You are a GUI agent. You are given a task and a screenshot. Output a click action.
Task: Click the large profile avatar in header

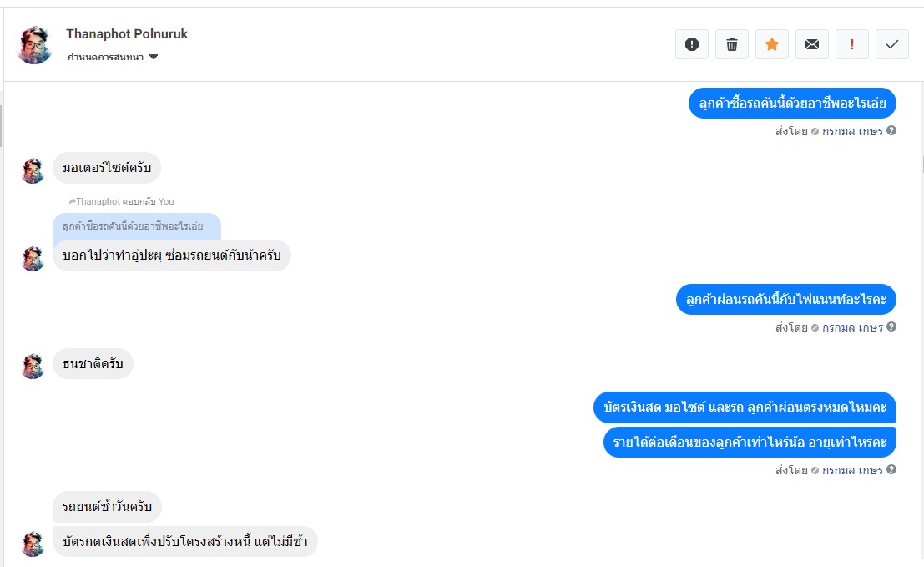click(34, 45)
